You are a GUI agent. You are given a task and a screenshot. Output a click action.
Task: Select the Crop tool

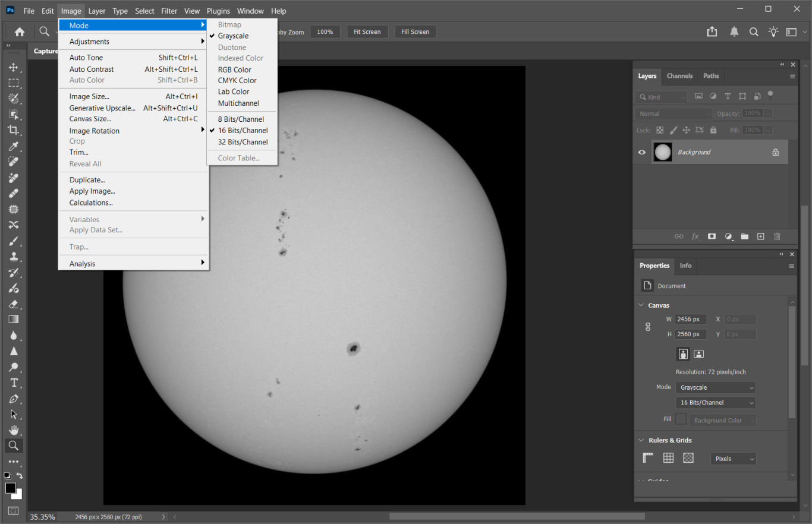click(14, 130)
